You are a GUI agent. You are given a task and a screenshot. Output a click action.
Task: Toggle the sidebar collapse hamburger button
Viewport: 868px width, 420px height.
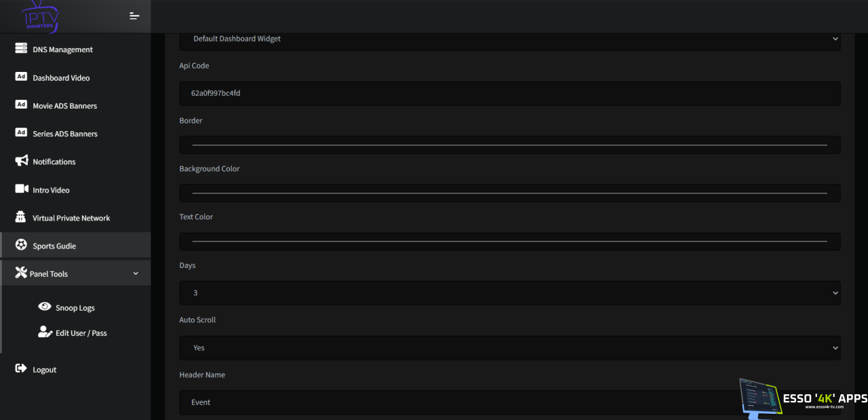(x=134, y=16)
